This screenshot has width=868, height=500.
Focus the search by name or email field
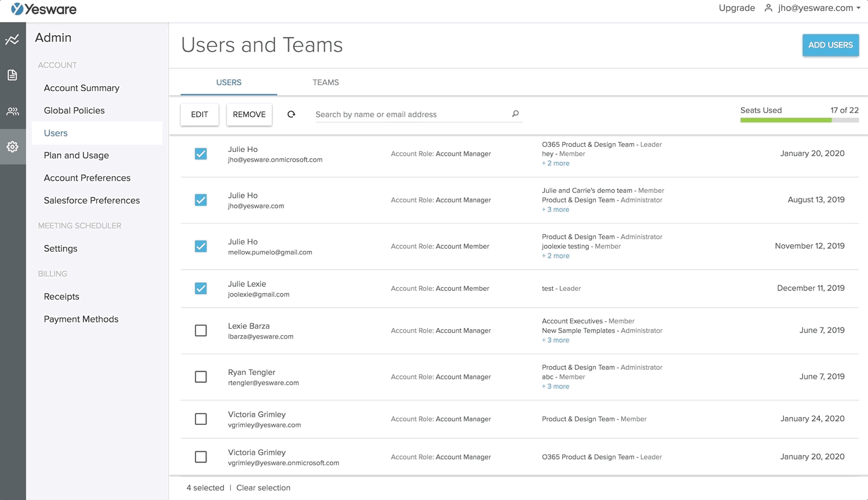coord(412,114)
